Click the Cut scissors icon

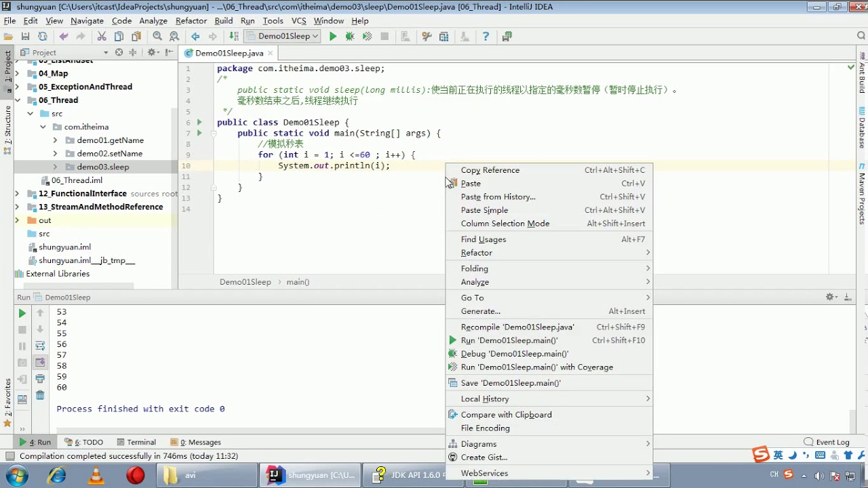pos(102,37)
